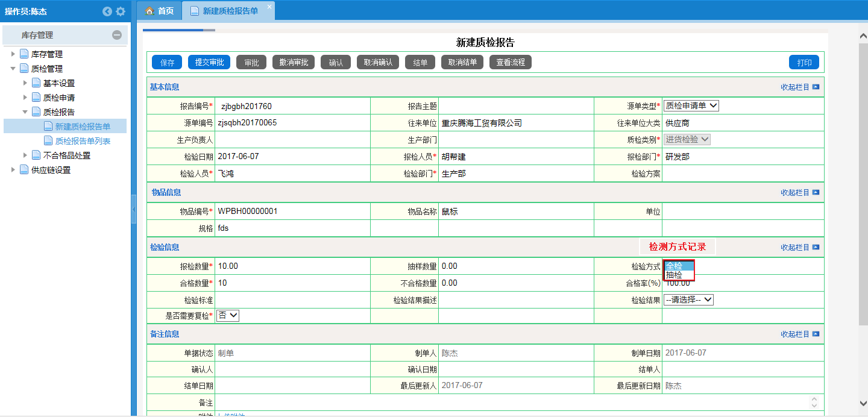Click the 报告主题 input field
The height and width of the screenshot is (417, 868).
click(x=515, y=106)
